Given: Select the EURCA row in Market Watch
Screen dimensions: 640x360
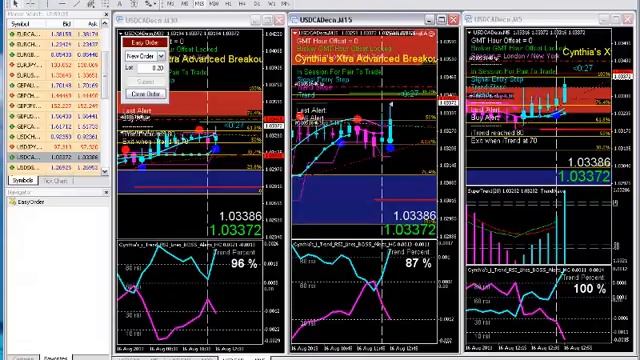Looking at the screenshot, I should click(54, 34).
